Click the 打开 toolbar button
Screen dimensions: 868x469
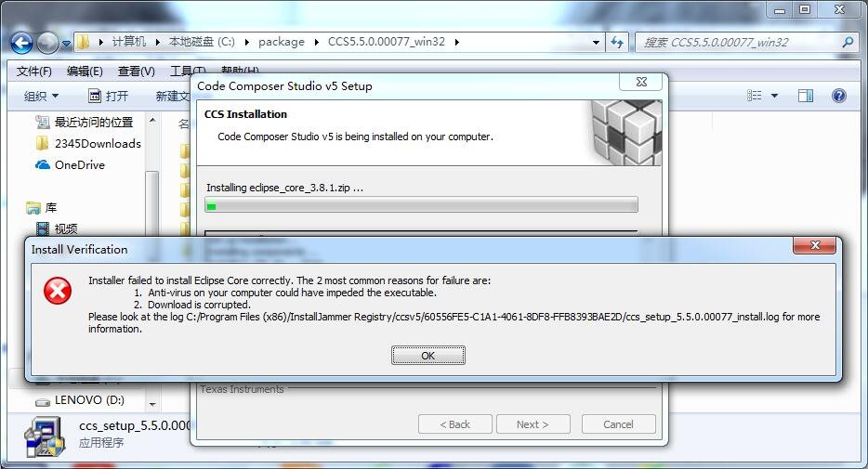pos(108,97)
